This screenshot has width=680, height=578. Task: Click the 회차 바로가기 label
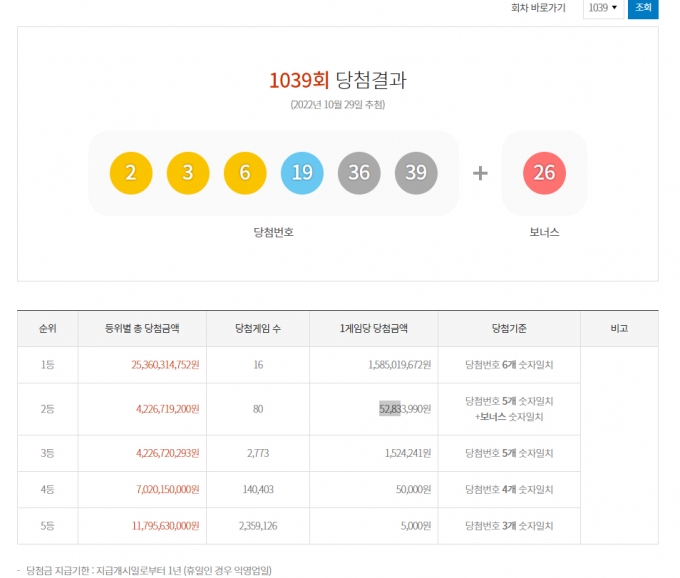click(538, 8)
